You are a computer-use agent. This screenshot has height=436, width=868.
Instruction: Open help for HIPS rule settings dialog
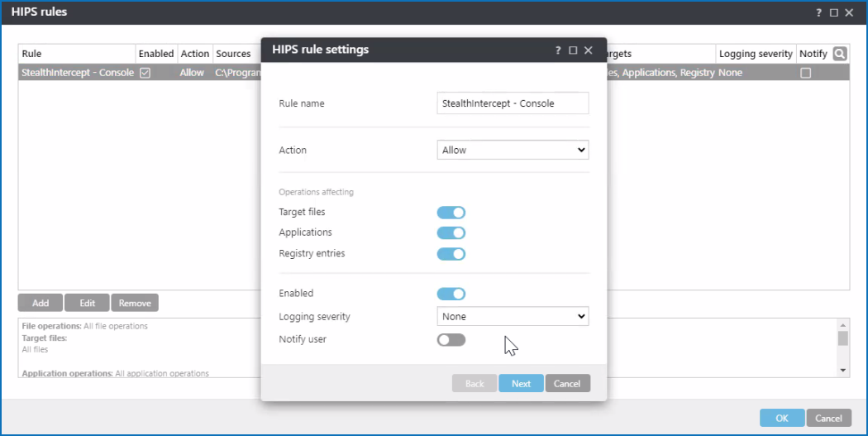(x=558, y=50)
